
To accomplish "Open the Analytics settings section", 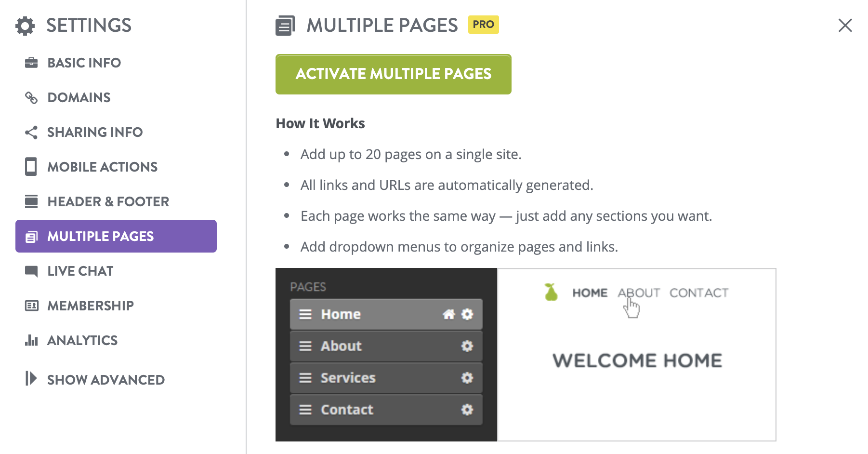I will click(x=82, y=340).
